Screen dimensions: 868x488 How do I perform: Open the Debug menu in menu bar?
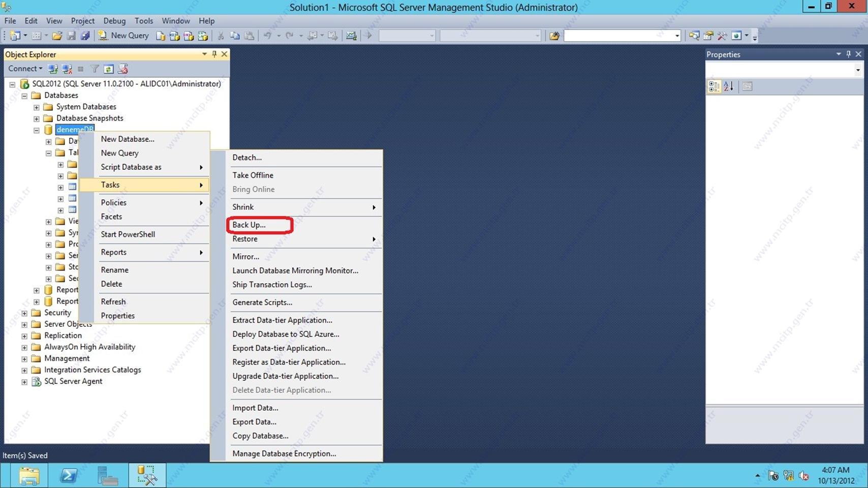tap(114, 21)
